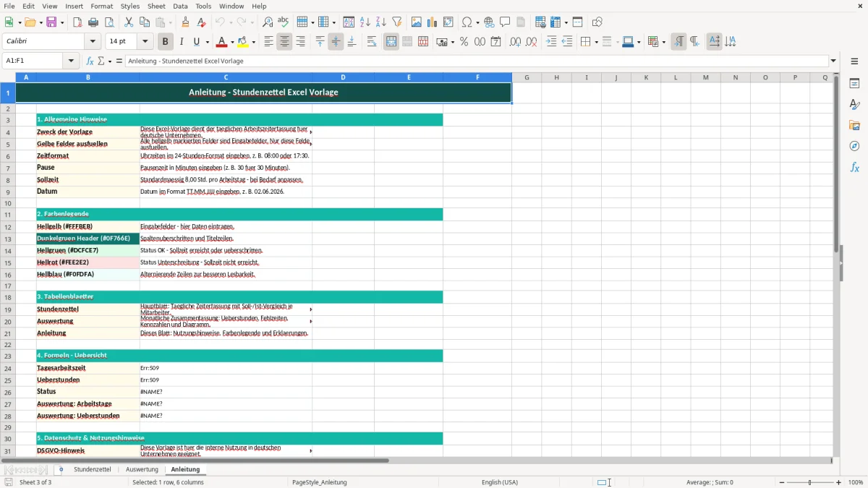Open the font name dropdown

pyautogui.click(x=93, y=42)
